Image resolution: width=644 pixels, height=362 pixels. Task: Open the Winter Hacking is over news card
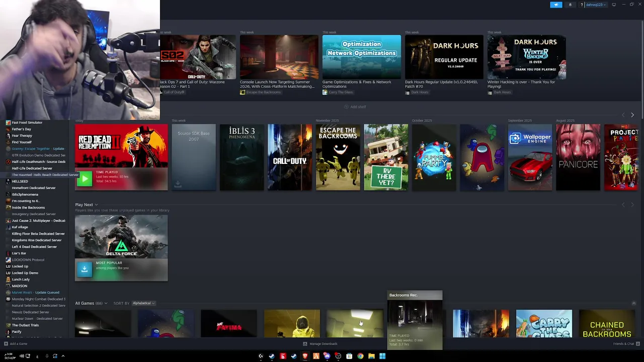pyautogui.click(x=526, y=57)
